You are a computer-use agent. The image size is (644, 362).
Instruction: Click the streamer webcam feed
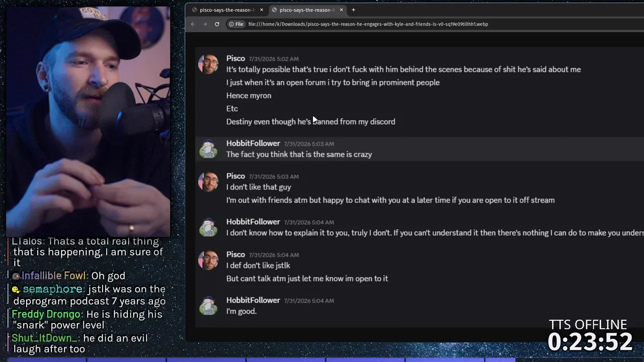(x=88, y=121)
